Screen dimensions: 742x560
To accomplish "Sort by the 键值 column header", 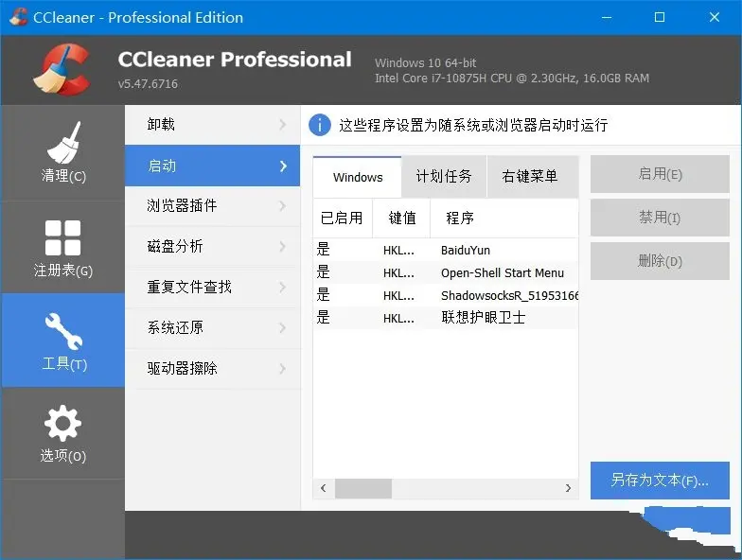I will pos(401,218).
